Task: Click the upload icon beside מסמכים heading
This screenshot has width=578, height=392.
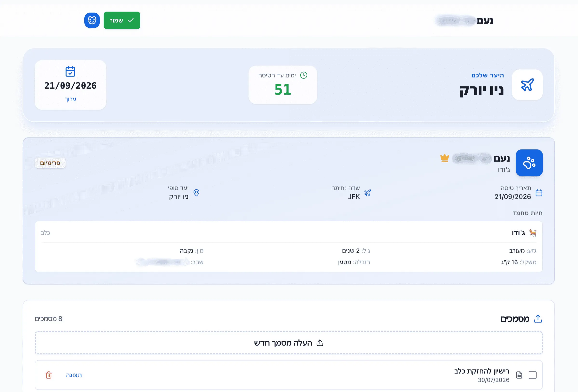Action: [538, 319]
